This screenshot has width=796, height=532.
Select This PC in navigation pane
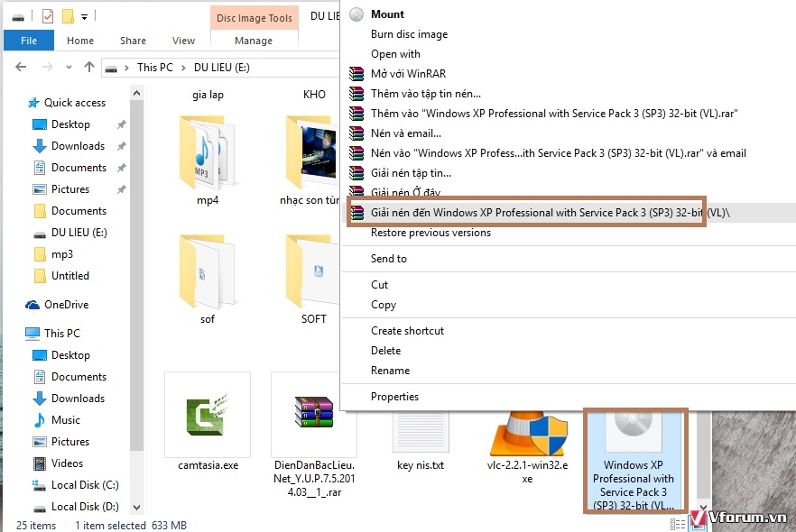tap(62, 334)
